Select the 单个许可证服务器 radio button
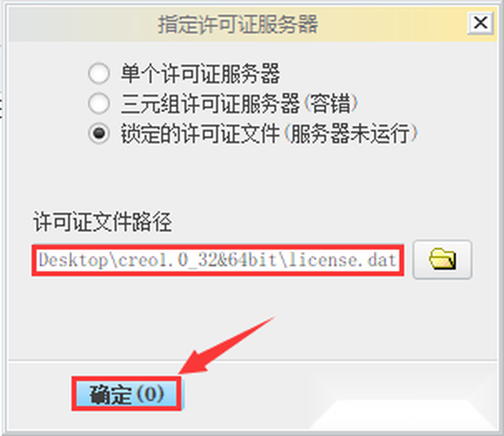The width and height of the screenshot is (504, 436). [99, 74]
